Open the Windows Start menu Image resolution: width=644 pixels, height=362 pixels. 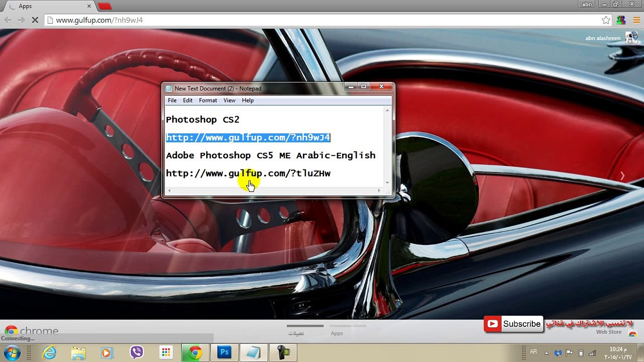point(11,352)
